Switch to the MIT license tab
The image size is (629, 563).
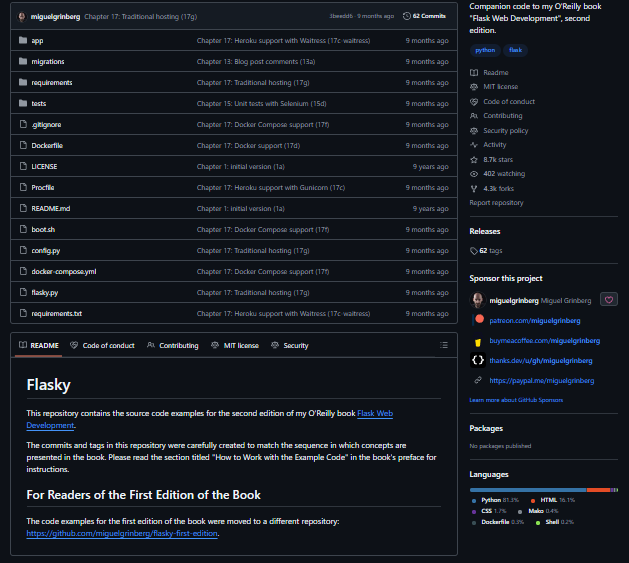235,346
